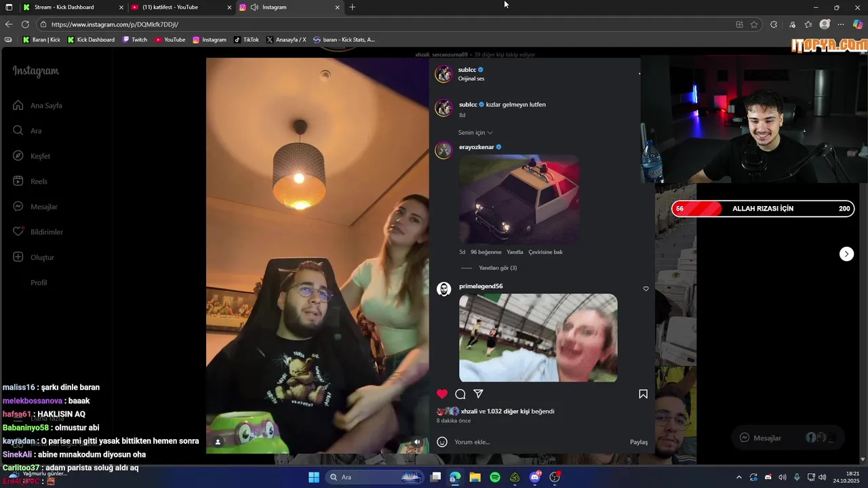Open the browser extensions puzzle icon
Image resolution: width=868 pixels, height=488 pixels.
pyautogui.click(x=774, y=24)
